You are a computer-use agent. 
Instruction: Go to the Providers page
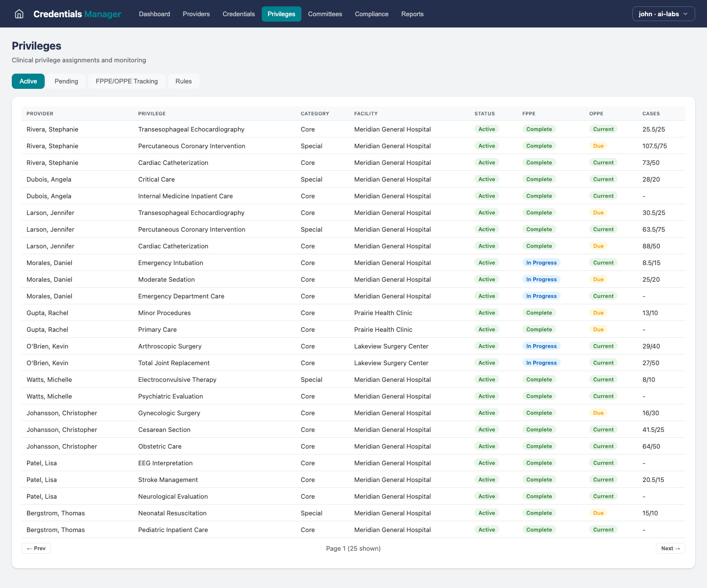pyautogui.click(x=196, y=14)
